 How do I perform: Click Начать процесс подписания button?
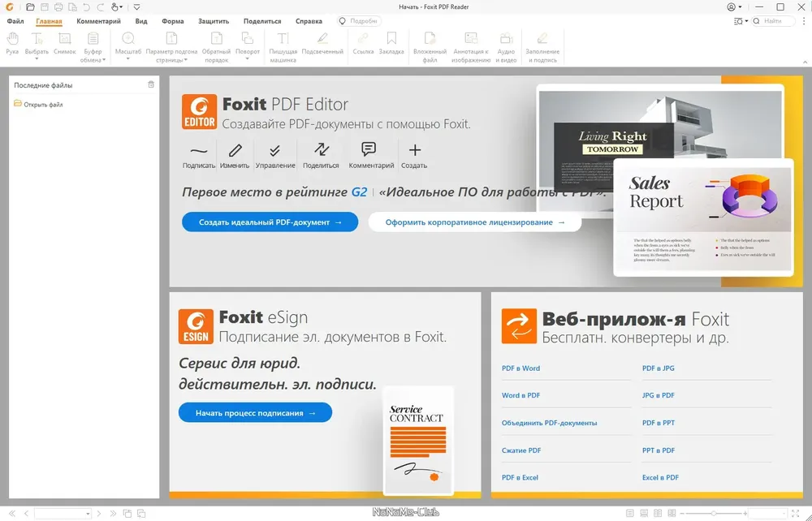[x=255, y=413]
